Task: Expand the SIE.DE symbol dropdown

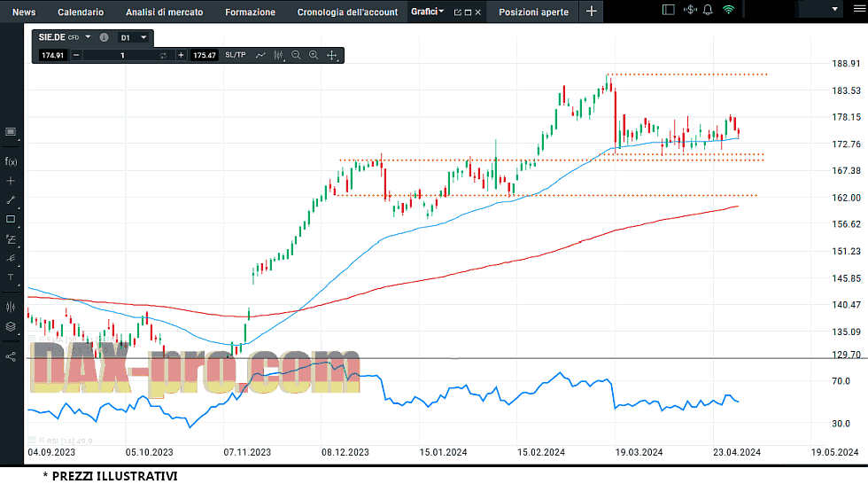Action: [x=88, y=37]
